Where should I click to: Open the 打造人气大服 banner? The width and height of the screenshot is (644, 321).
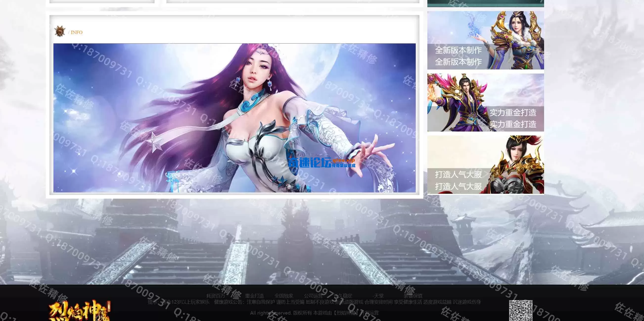point(485,164)
